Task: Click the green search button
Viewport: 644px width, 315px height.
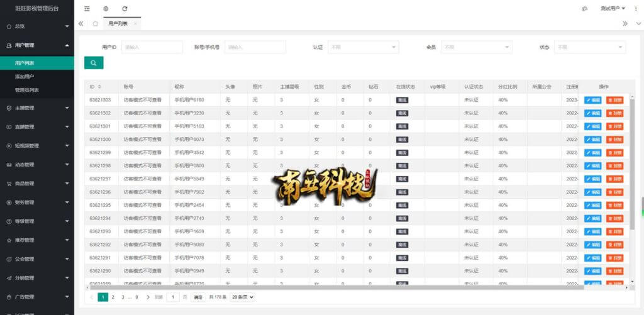Action: (x=94, y=63)
